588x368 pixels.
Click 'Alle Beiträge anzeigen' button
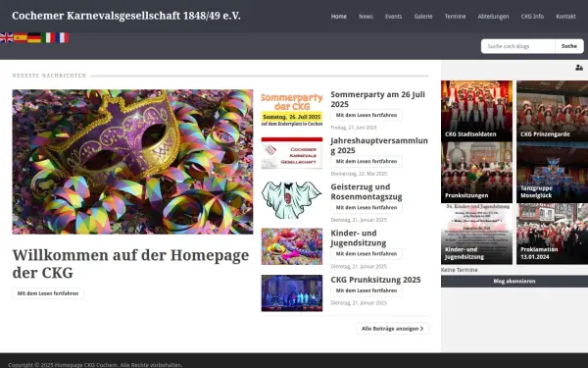392,329
